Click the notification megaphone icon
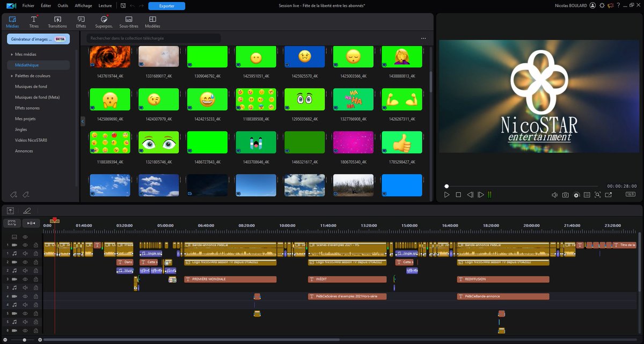Viewport: 644px width, 344px height. point(610,5)
